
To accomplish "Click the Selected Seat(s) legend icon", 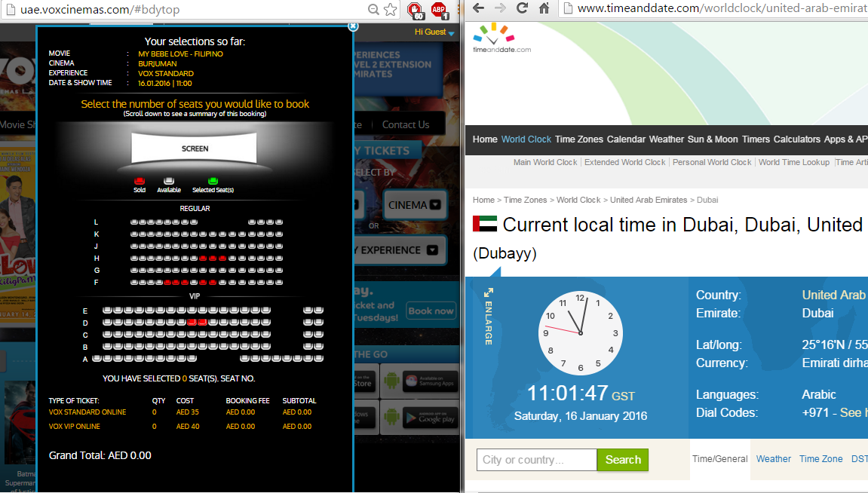I will click(213, 181).
